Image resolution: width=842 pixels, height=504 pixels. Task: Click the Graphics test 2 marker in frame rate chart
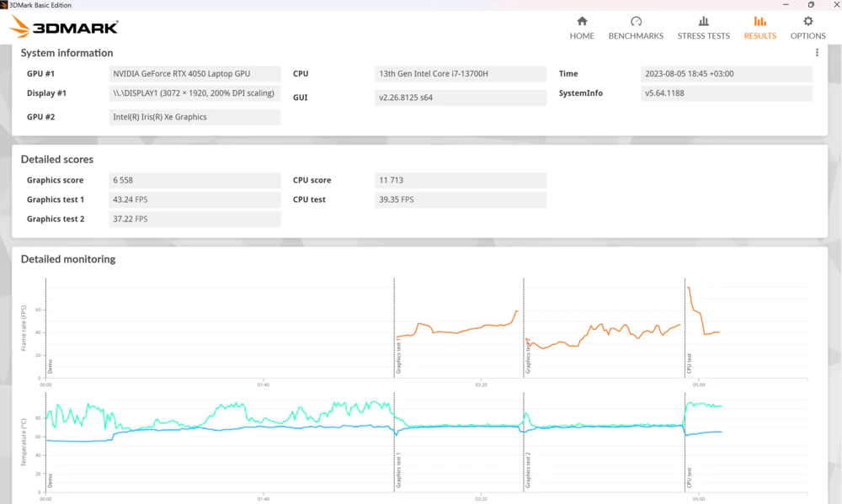528,356
